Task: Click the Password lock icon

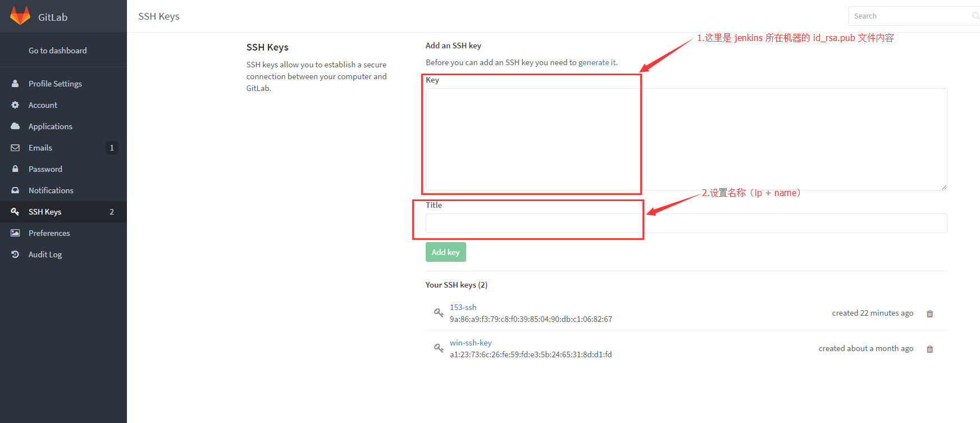Action: pyautogui.click(x=15, y=169)
